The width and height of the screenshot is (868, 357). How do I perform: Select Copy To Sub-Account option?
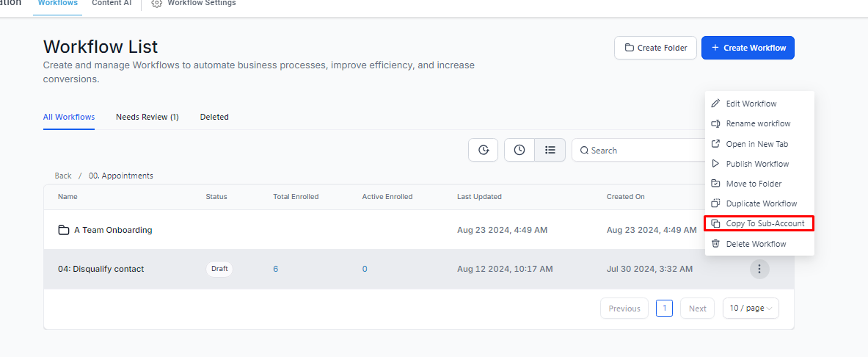(759, 223)
